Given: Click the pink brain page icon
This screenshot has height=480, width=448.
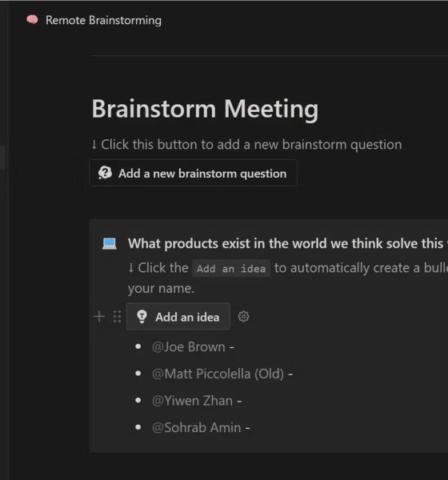Looking at the screenshot, I should point(32,20).
